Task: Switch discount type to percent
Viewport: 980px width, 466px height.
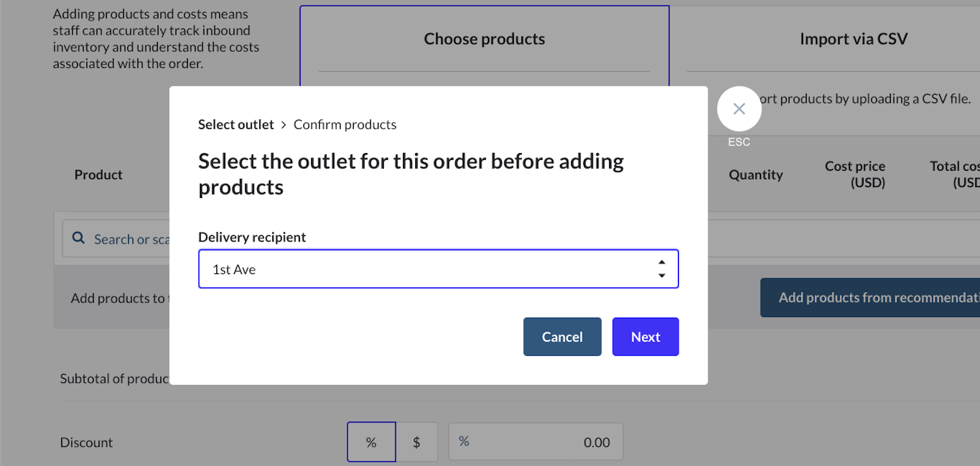Action: (371, 442)
